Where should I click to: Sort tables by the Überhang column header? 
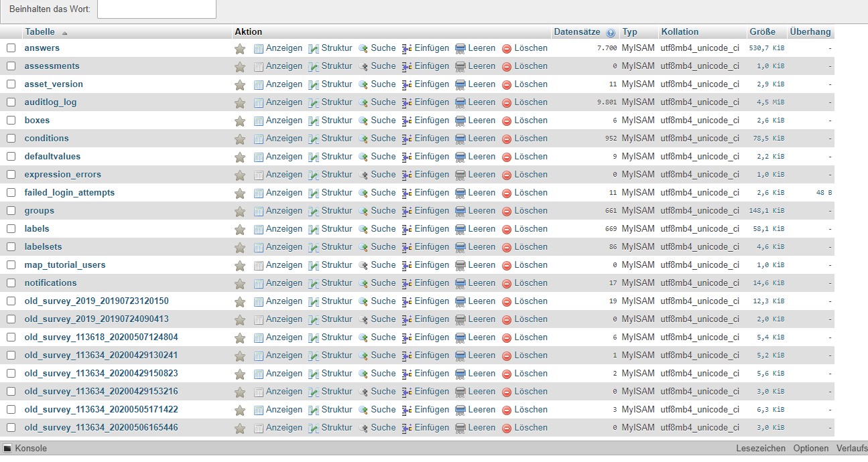point(810,31)
